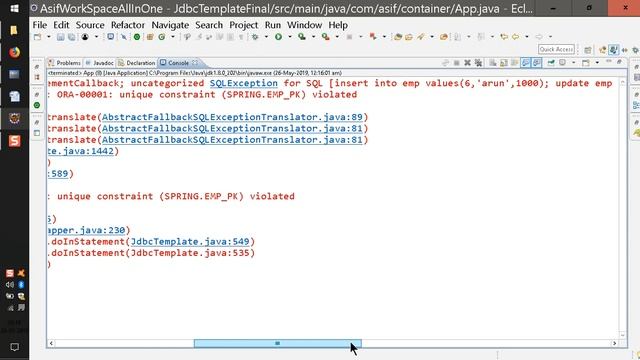Click the Debug bug icon in toolbar

(255, 37)
